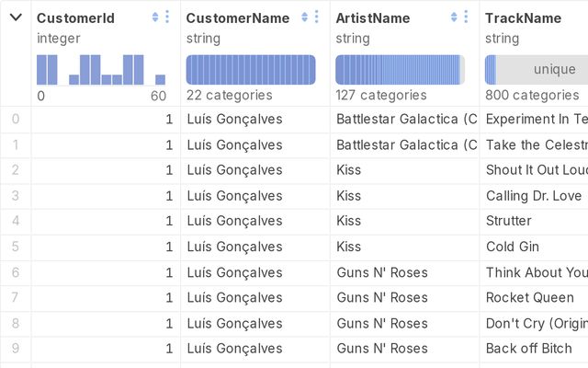588x368 pixels.
Task: Click the ArtistName sort arrows icon
Action: pos(455,17)
